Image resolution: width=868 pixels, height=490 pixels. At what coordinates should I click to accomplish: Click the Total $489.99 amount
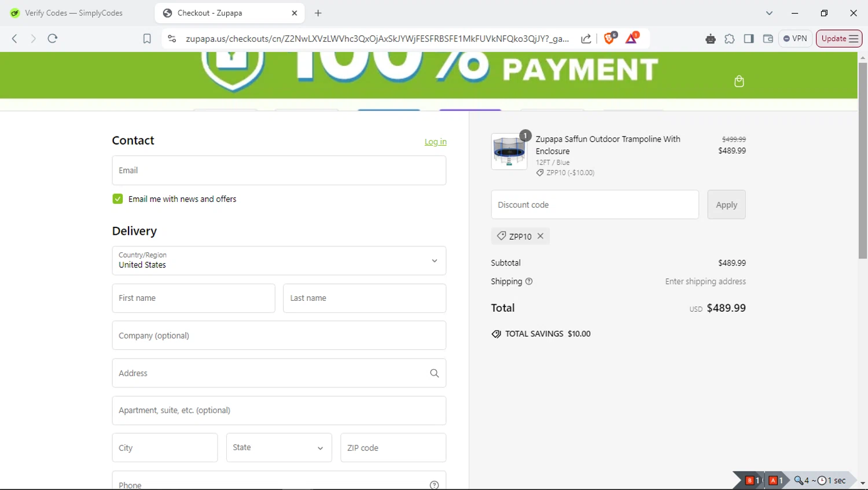coord(726,308)
